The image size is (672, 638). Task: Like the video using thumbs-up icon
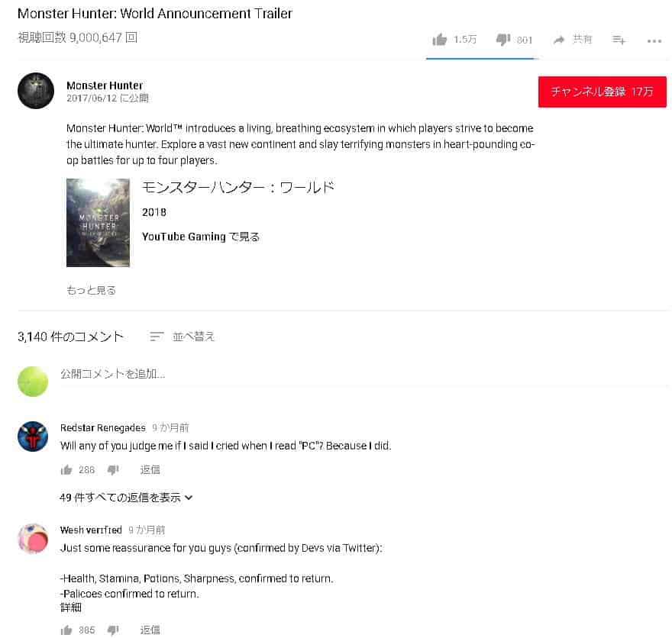pyautogui.click(x=439, y=40)
